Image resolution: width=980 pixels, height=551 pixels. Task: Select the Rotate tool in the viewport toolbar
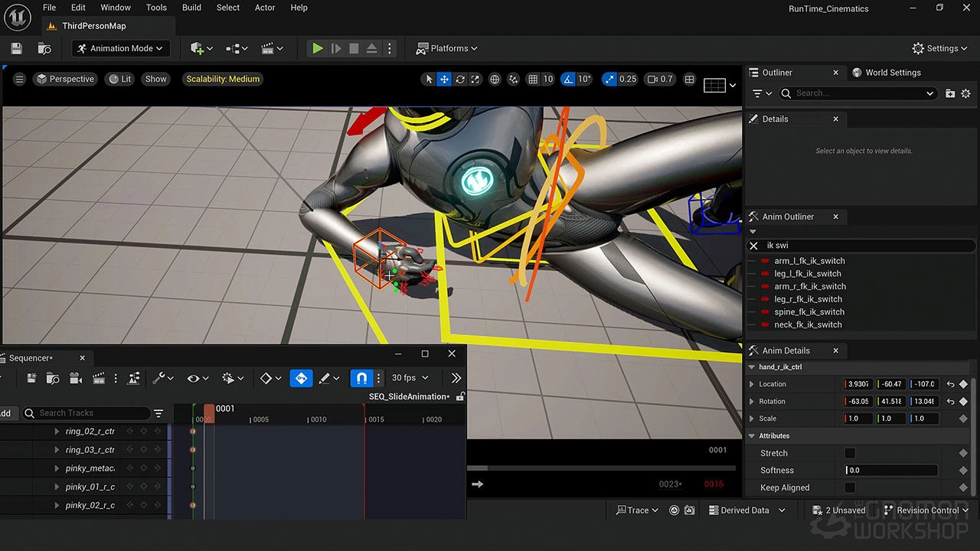(x=460, y=79)
